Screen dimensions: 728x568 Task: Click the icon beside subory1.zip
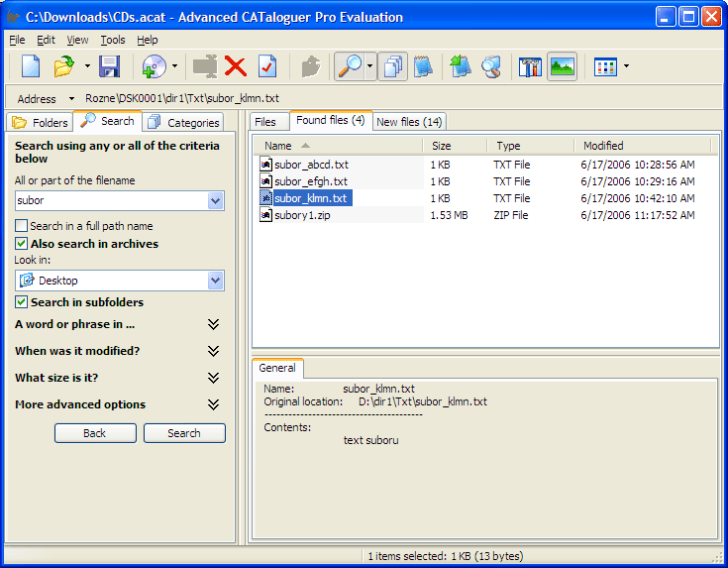(x=266, y=215)
